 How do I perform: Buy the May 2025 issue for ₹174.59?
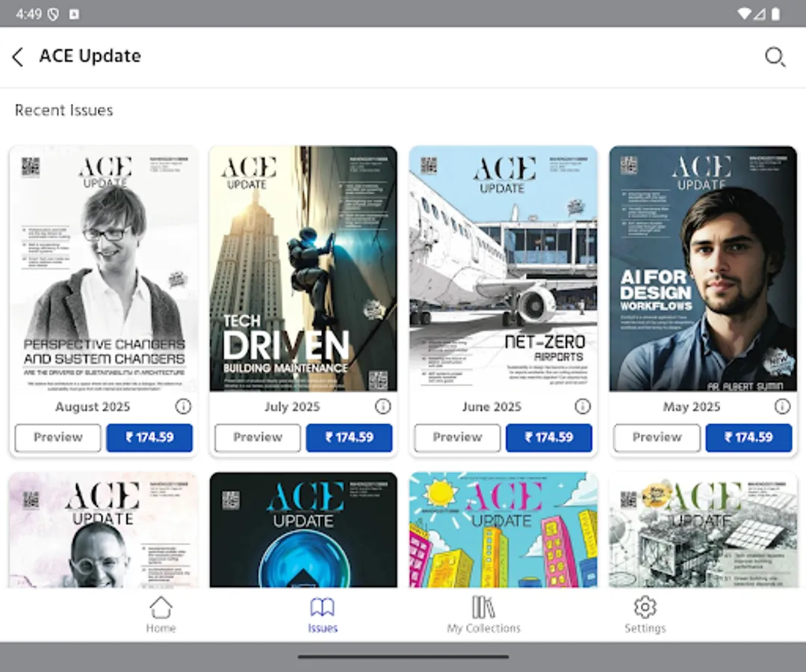click(748, 438)
